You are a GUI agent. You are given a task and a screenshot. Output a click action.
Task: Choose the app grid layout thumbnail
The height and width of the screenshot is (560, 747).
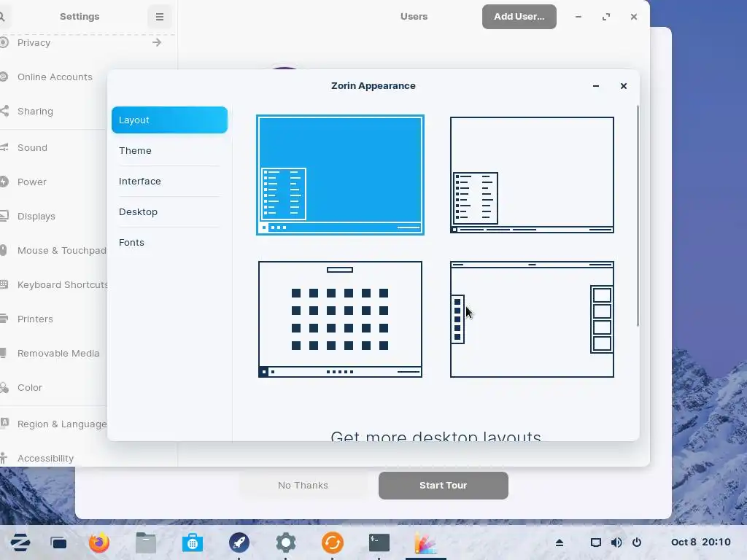click(x=340, y=319)
